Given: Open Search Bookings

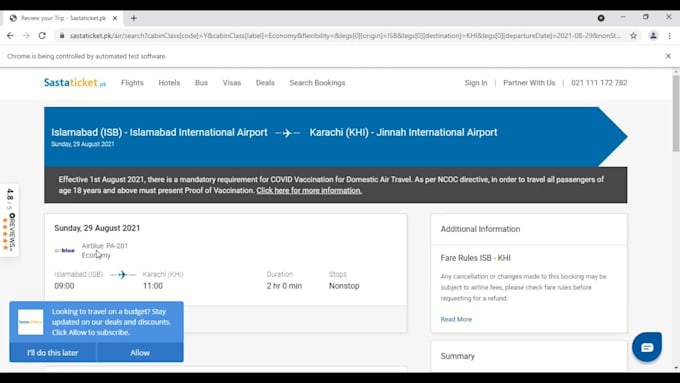Looking at the screenshot, I should [x=317, y=82].
